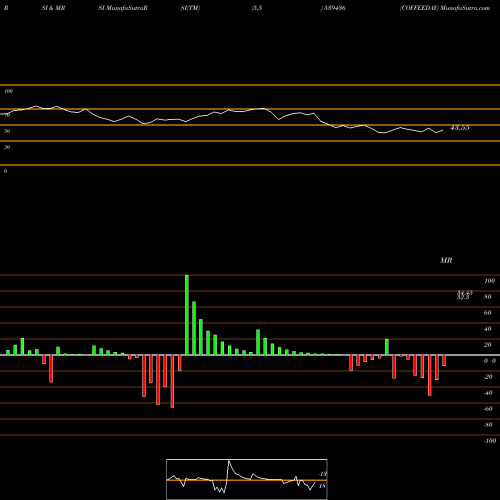Click the -18 value in mini chart
The image size is (500, 500).
[323, 474]
